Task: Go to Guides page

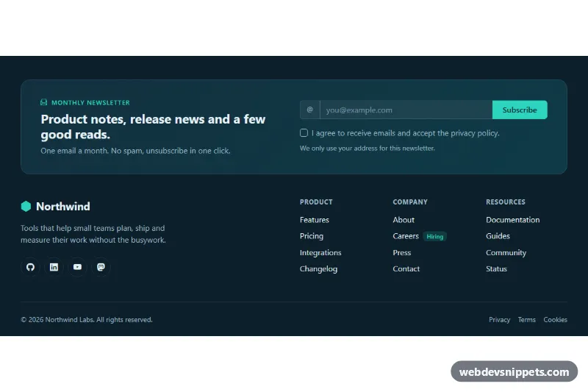Action: pos(498,236)
